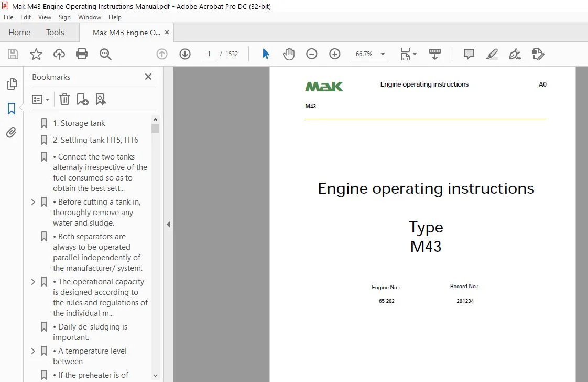Open the Attachments paperclip panel
588x382 pixels.
[x=11, y=132]
